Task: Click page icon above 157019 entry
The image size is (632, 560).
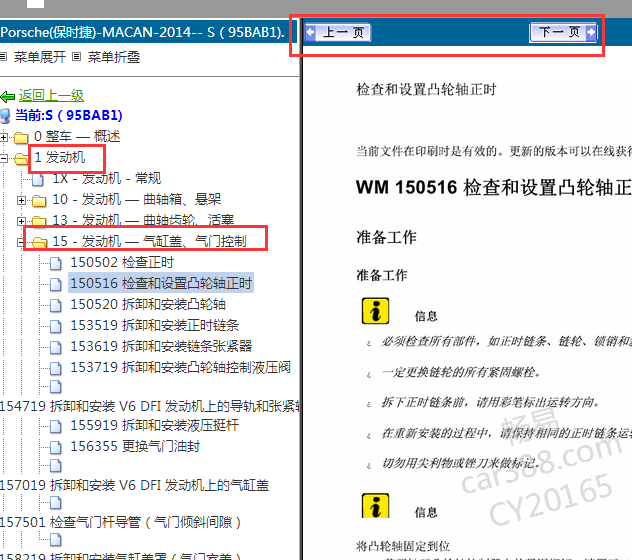Action: coord(56,466)
